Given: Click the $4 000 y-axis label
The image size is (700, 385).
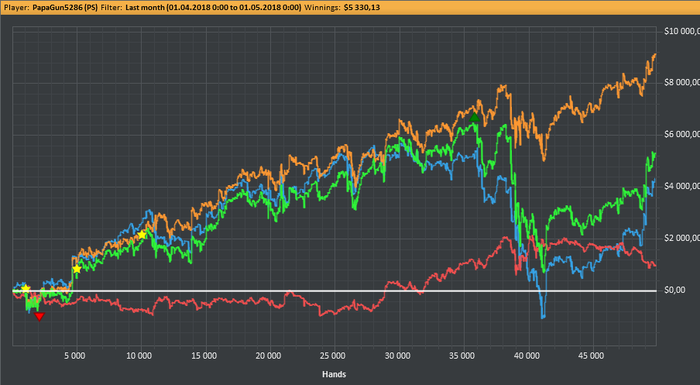Looking at the screenshot, I should [x=682, y=186].
